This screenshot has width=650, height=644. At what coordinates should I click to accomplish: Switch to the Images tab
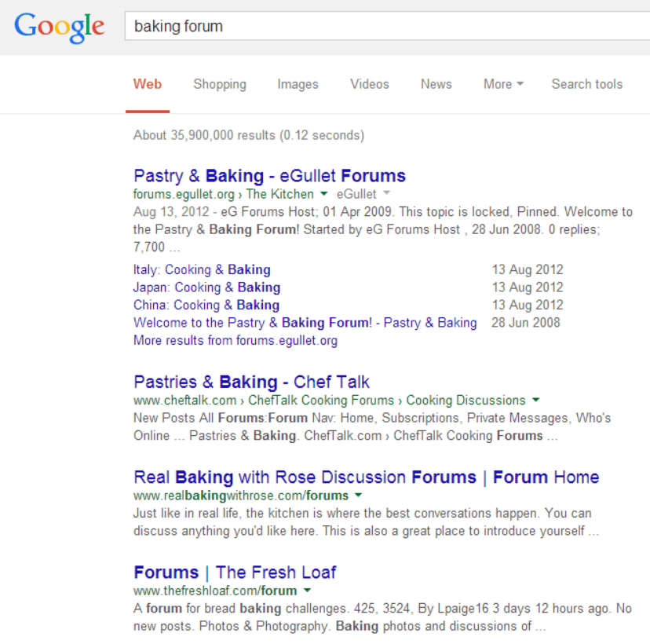tap(298, 84)
